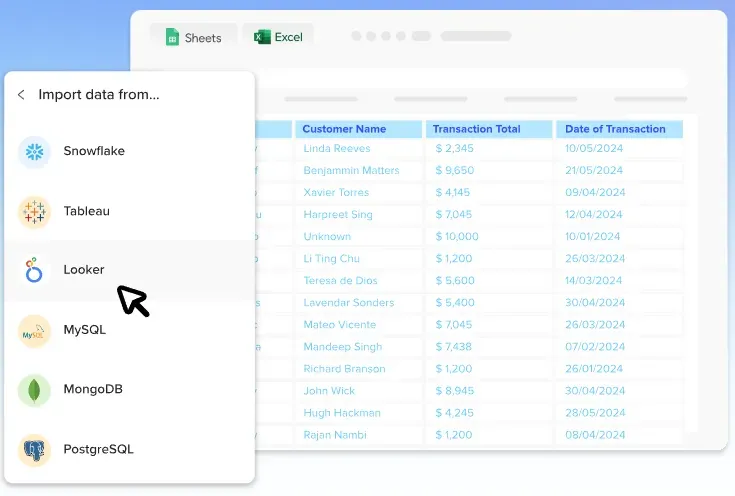
Task: Click the $ 8,945 total cell
Action: point(489,391)
